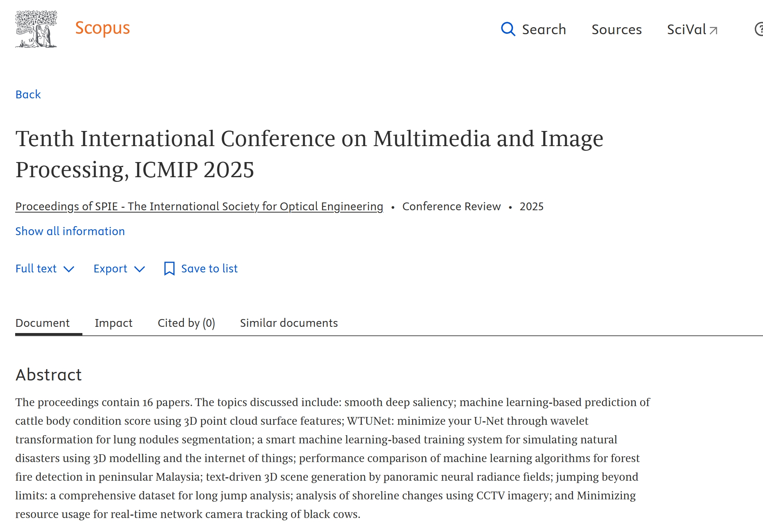Viewport: 763px width, 532px height.
Task: Open Sources in top navigation
Action: point(616,30)
